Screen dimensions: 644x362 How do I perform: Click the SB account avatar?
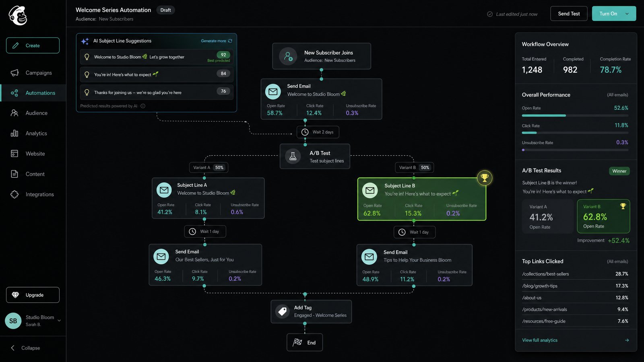pyautogui.click(x=13, y=321)
